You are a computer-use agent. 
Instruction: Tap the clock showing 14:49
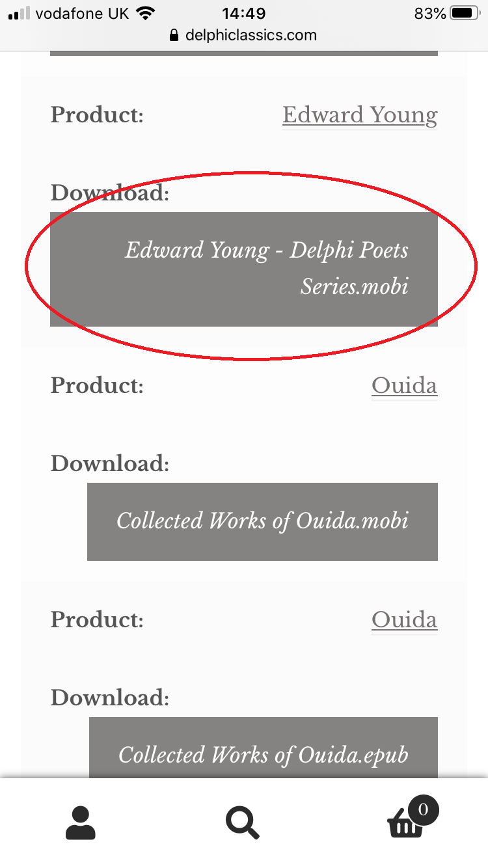244,12
